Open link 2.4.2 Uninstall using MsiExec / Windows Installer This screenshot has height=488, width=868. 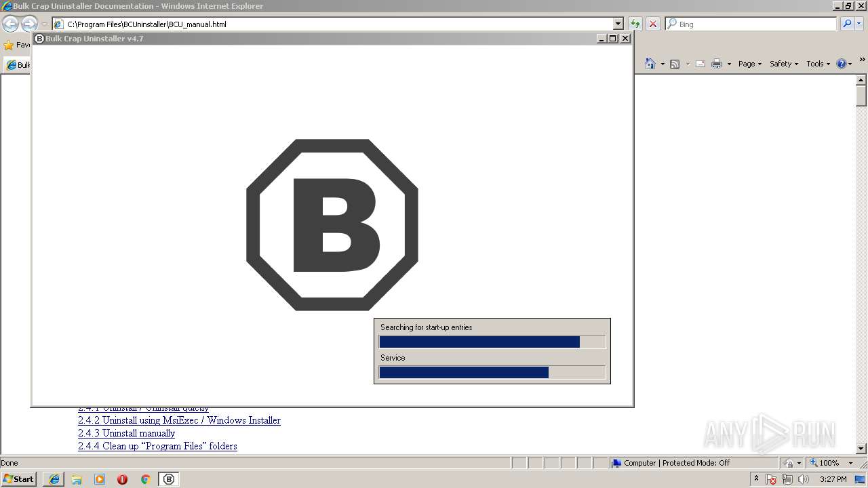point(179,420)
